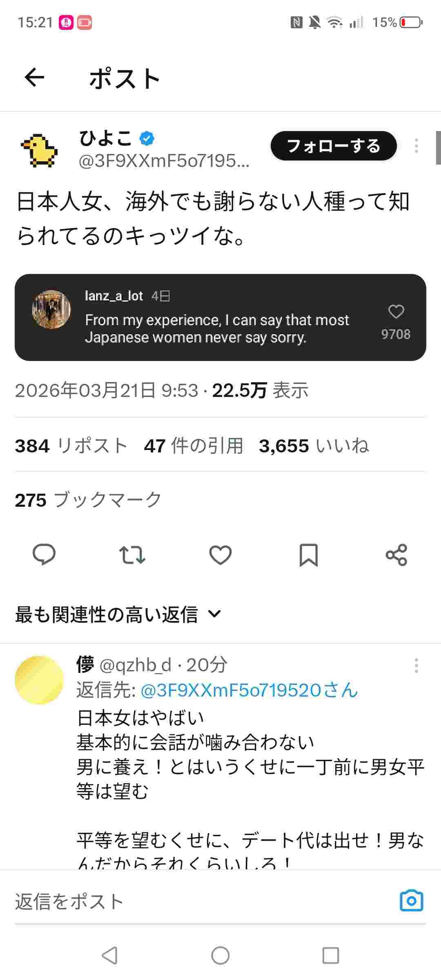Bookmark this post
The width and height of the screenshot is (441, 980).
coord(308,555)
